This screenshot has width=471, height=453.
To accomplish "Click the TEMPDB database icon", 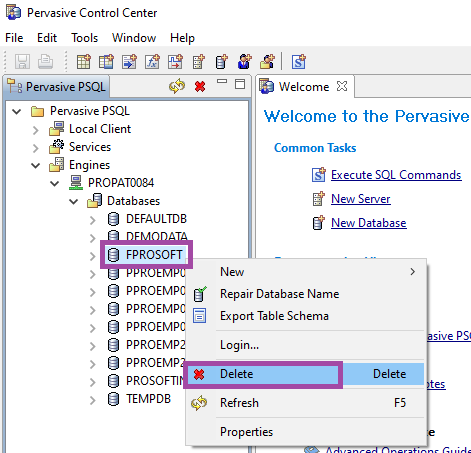I will click(113, 399).
